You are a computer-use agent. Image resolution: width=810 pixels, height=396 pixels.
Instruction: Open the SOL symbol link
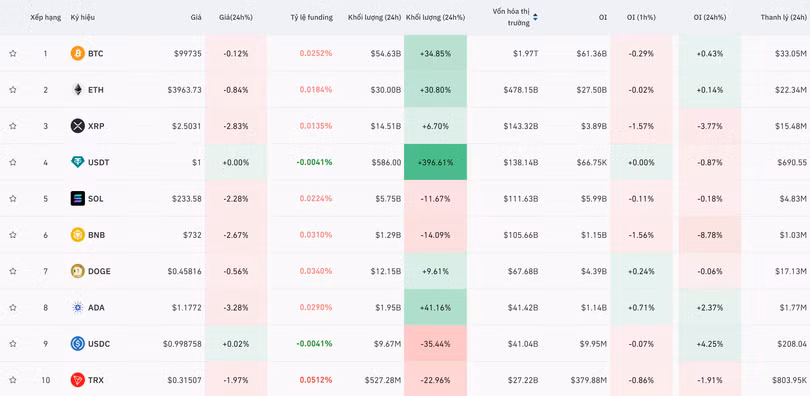click(x=96, y=198)
